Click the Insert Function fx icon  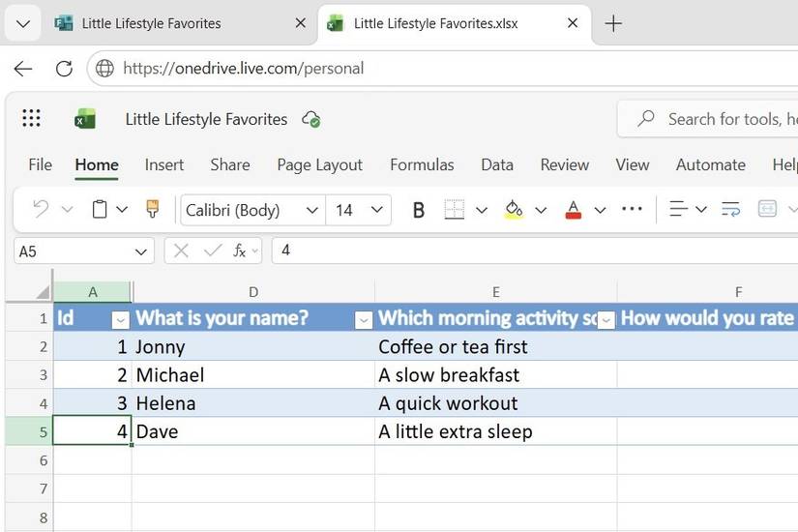(239, 251)
